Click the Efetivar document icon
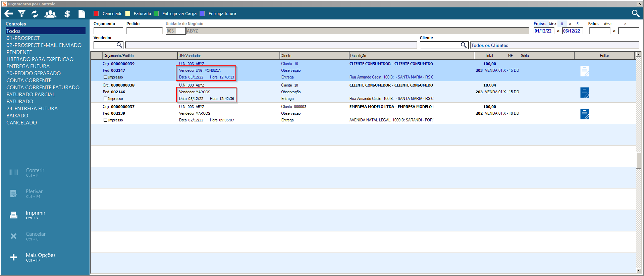The image size is (644, 276). point(13,194)
